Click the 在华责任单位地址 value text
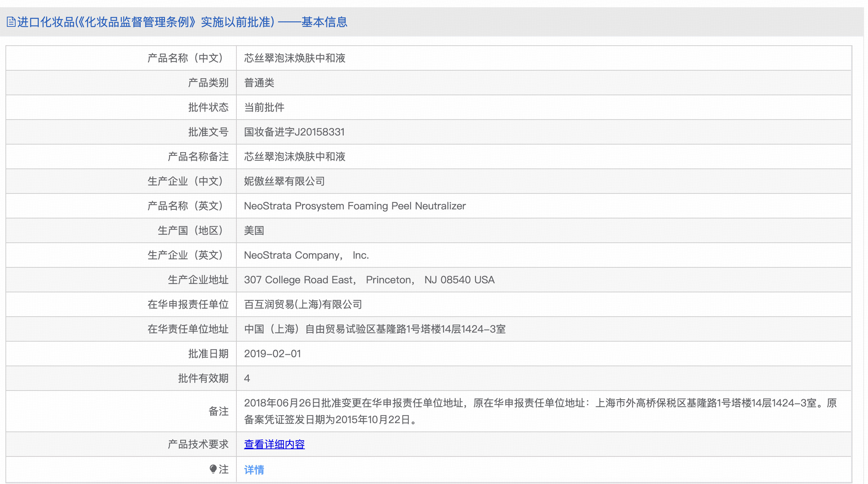The height and width of the screenshot is (484, 868). click(x=375, y=329)
